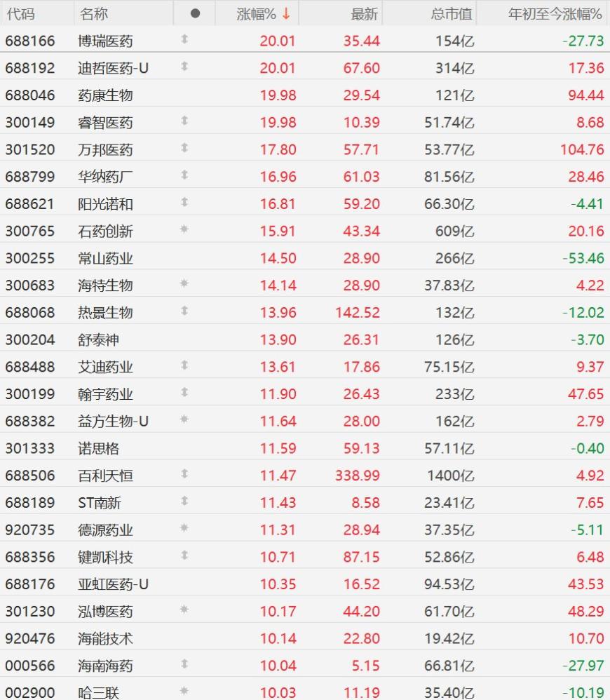Click the marker icon in 翰宇药业 row
Viewport: 610px width, 700px height.
click(184, 392)
